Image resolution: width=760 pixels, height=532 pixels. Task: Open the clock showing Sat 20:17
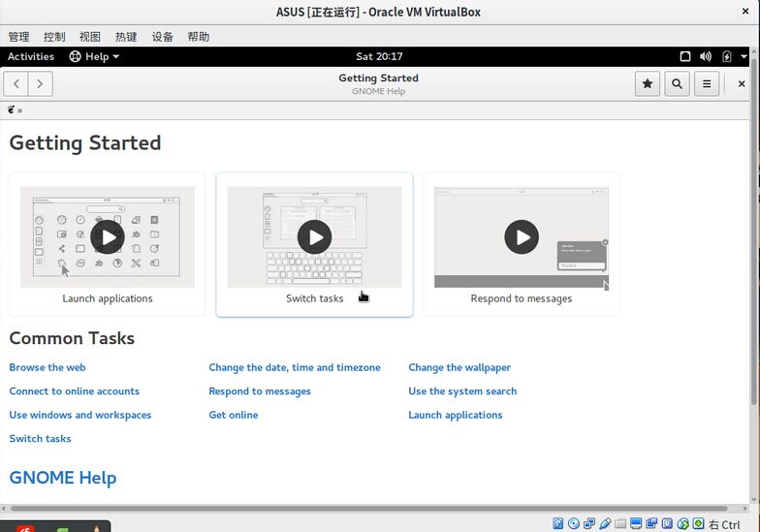point(379,56)
